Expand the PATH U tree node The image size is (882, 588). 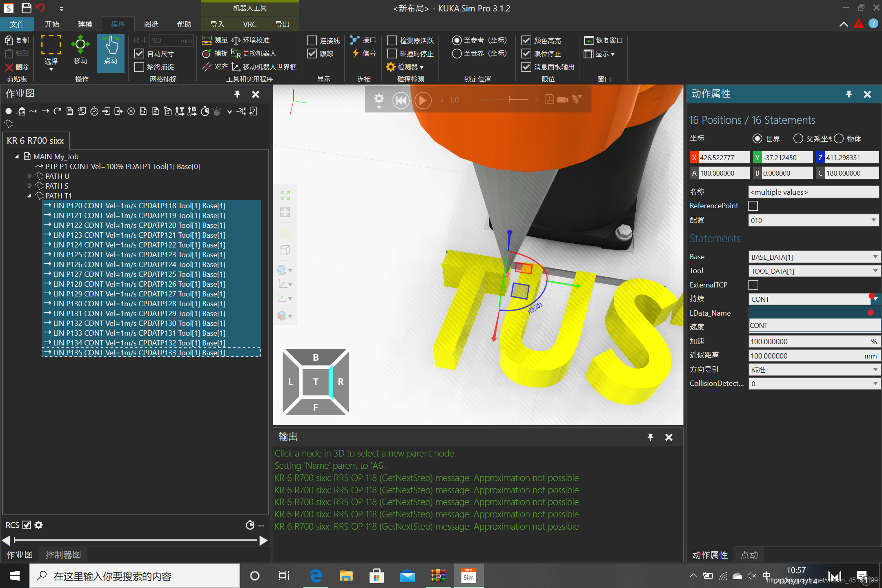click(30, 176)
